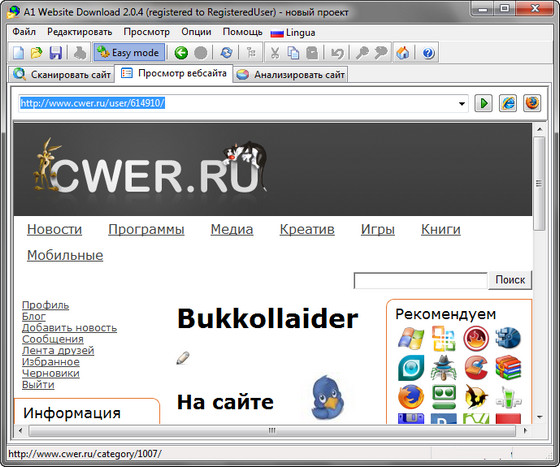Go back with the green arrow icon
The width and height of the screenshot is (560, 467).
(181, 53)
